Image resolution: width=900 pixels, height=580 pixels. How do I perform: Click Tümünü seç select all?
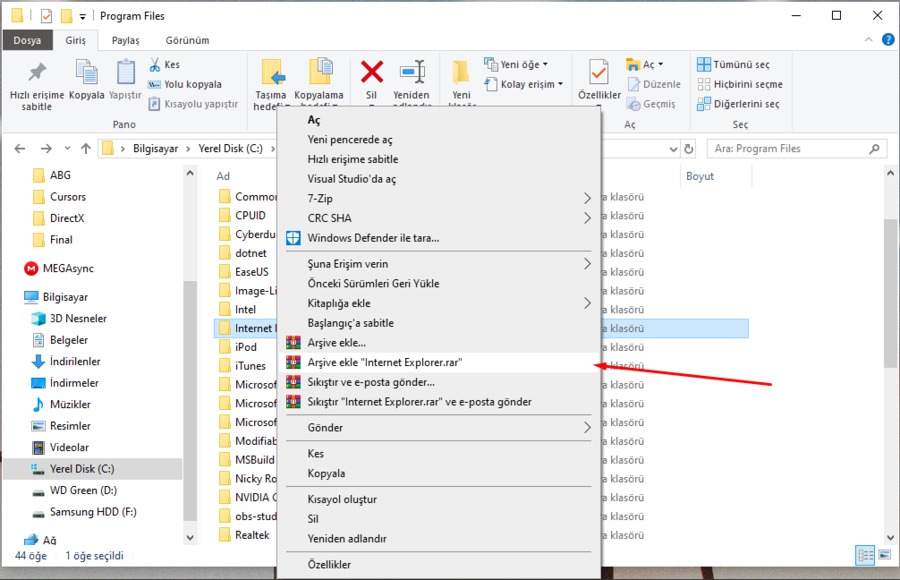pos(733,64)
